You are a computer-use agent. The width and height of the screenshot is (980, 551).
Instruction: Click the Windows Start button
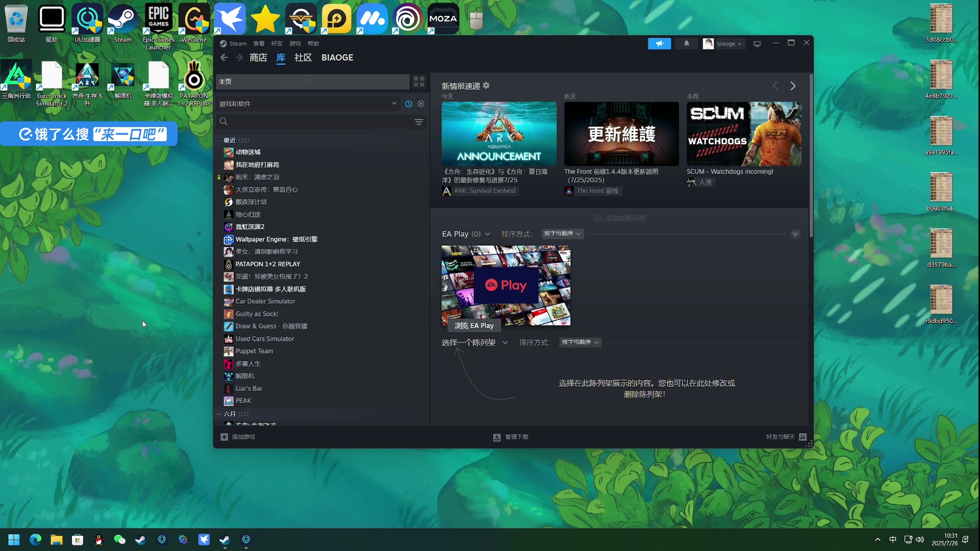click(x=14, y=540)
